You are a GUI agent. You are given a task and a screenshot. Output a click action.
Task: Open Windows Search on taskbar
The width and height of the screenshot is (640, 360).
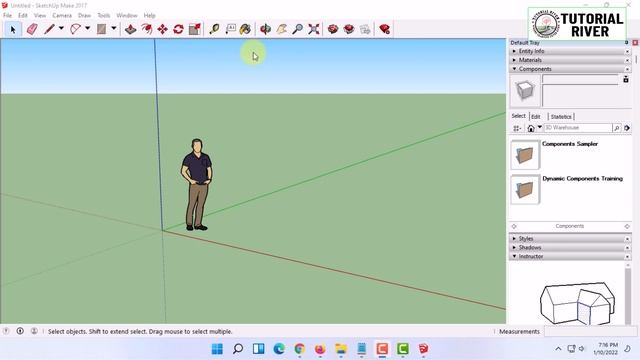click(238, 349)
